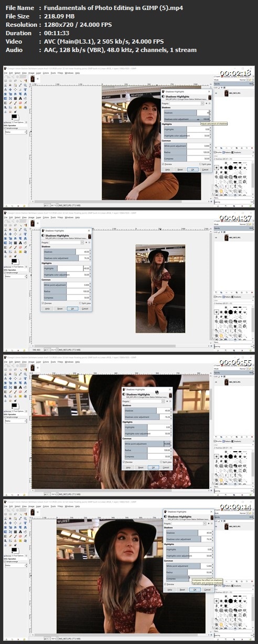Screen dimensions: 258x644
Task: Click Reset in the 06:55 Shadows-Highlights dialog
Action: (141, 468)
